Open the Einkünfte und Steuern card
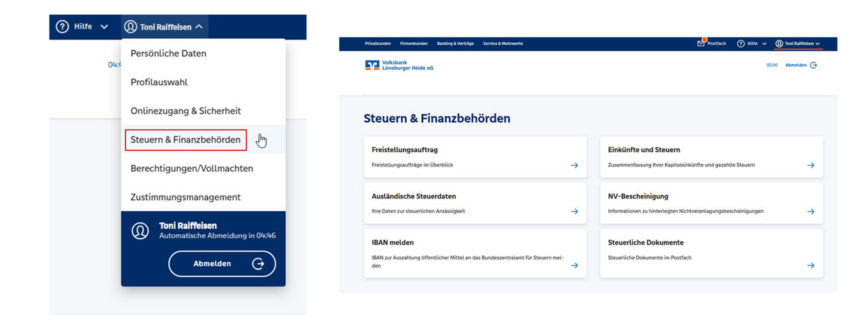Viewport: 868px width, 330px height. pos(711,157)
